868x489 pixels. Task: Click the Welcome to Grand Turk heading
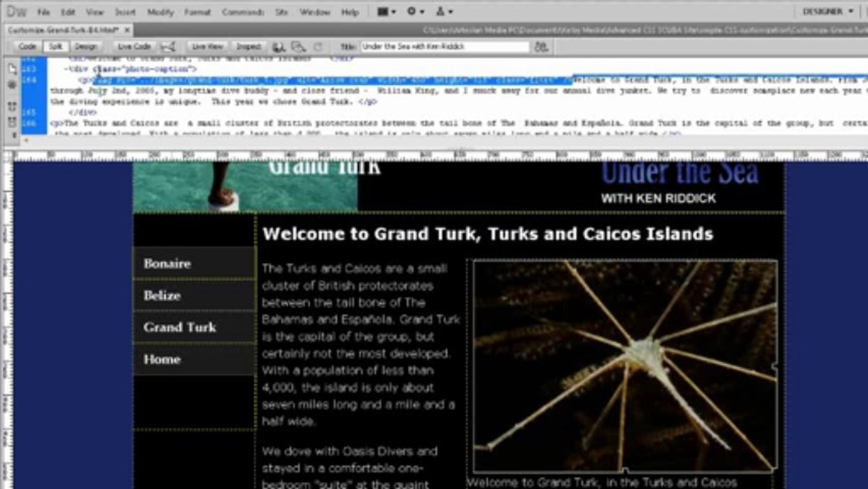point(487,234)
